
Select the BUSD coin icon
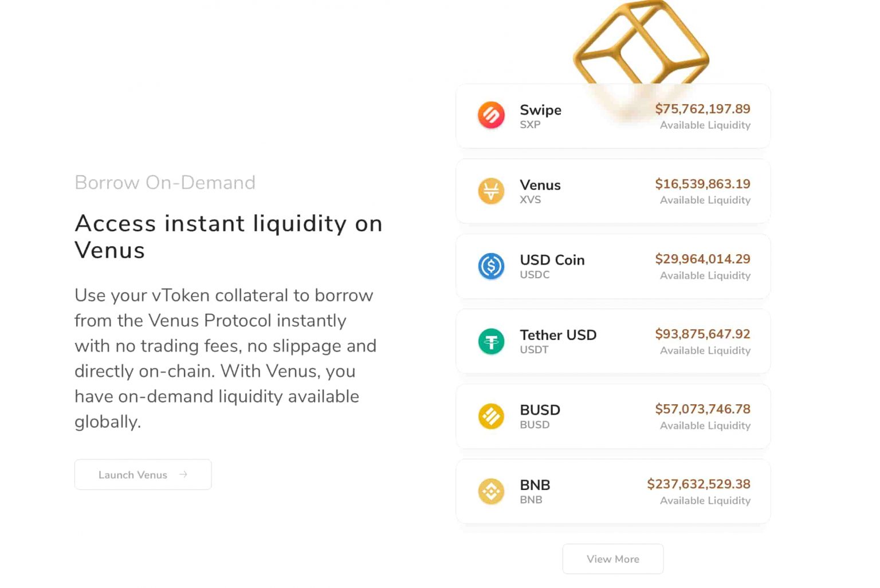(490, 416)
